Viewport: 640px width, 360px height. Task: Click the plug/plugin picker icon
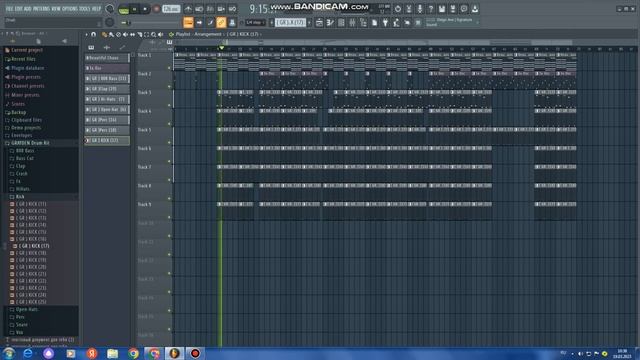tap(385, 23)
